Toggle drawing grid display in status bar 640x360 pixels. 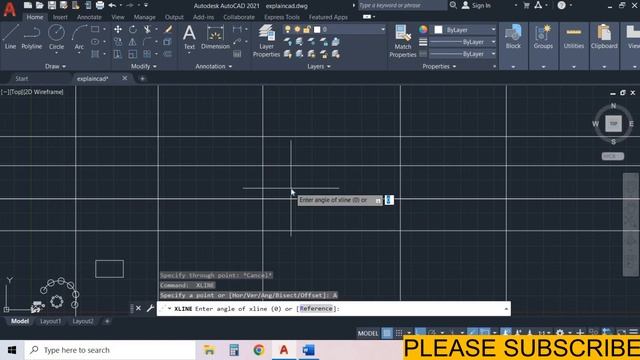coord(387,333)
